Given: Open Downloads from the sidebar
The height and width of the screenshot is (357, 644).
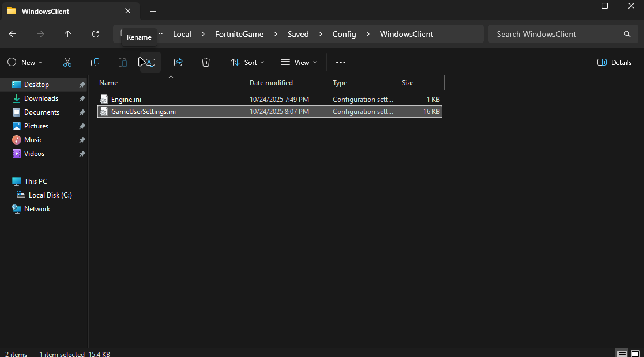Looking at the screenshot, I should point(42,98).
